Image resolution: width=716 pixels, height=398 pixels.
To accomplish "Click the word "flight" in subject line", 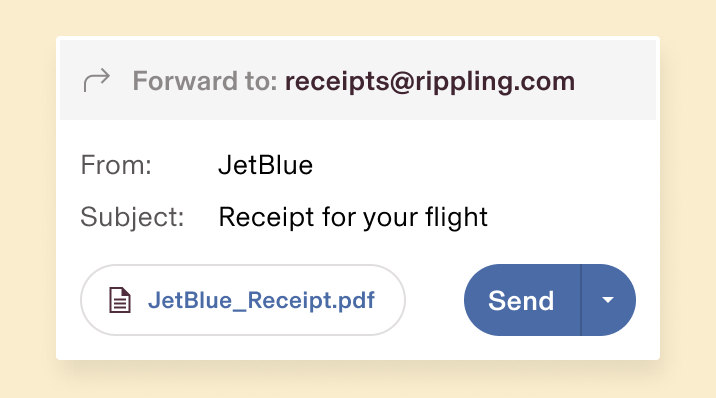I will (456, 217).
